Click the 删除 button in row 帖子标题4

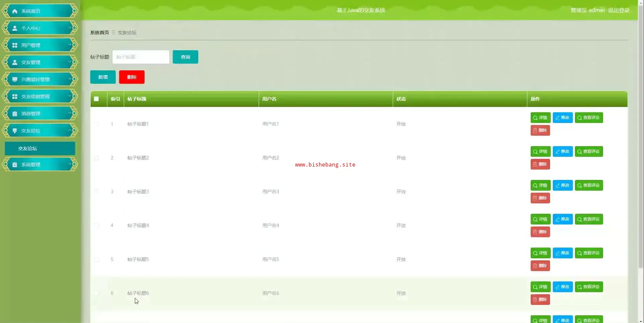(x=540, y=232)
